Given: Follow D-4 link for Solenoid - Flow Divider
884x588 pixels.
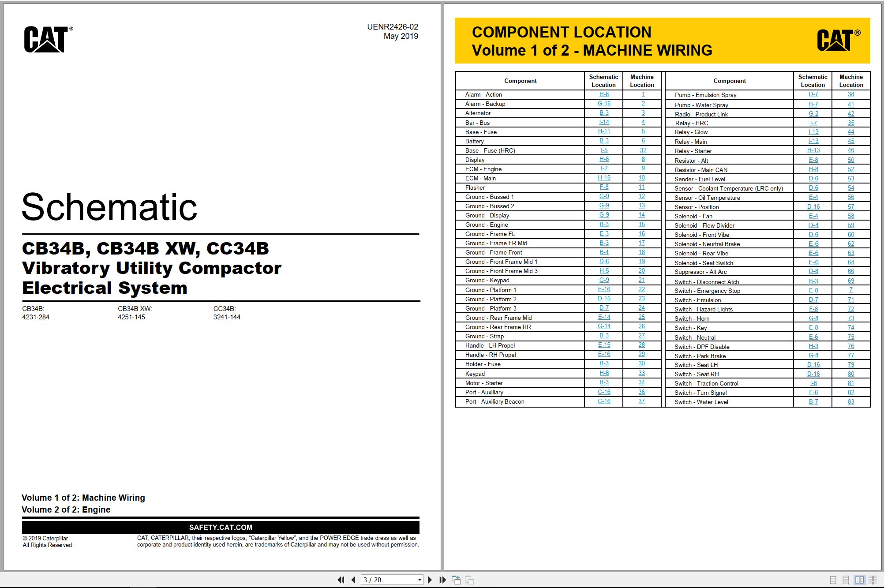Looking at the screenshot, I should pos(813,225).
